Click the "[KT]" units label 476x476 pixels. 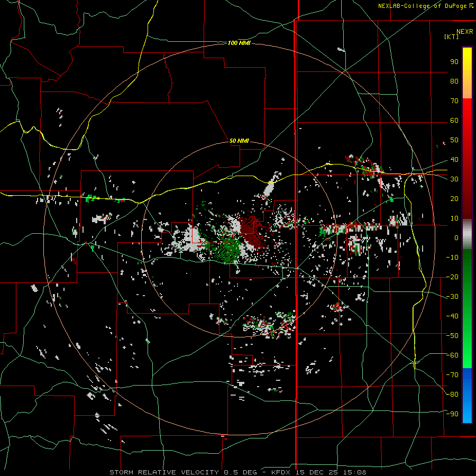click(x=452, y=36)
